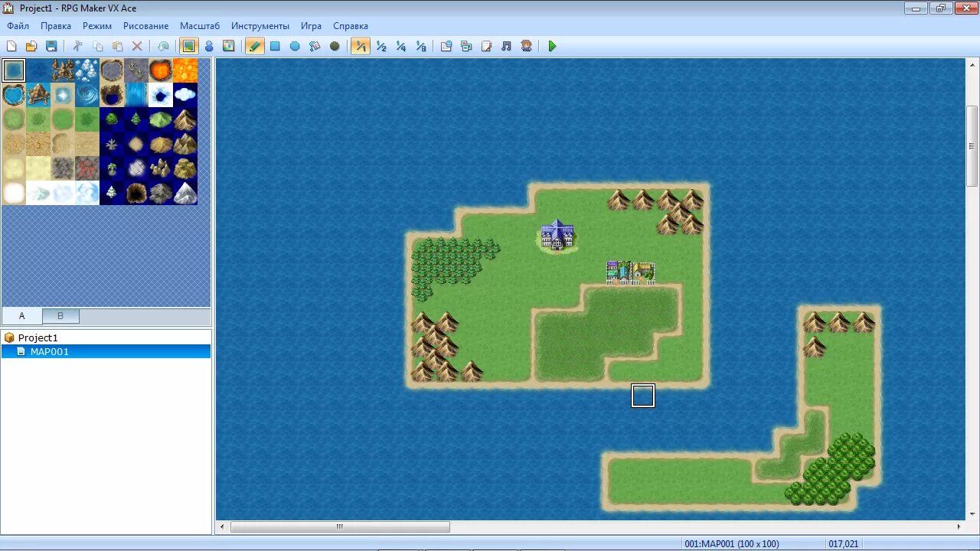This screenshot has height=551, width=980.
Task: Click map info '001:MAP001 (100 x 100)'
Action: 731,544
